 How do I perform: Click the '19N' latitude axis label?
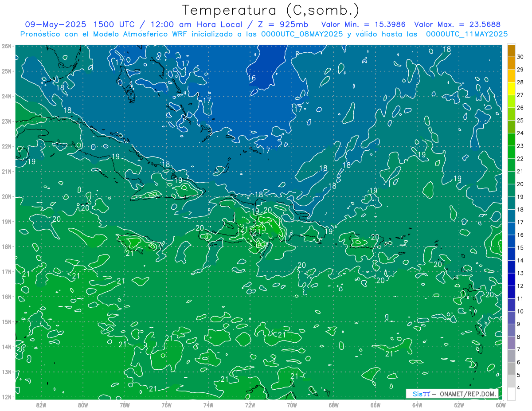(7, 222)
